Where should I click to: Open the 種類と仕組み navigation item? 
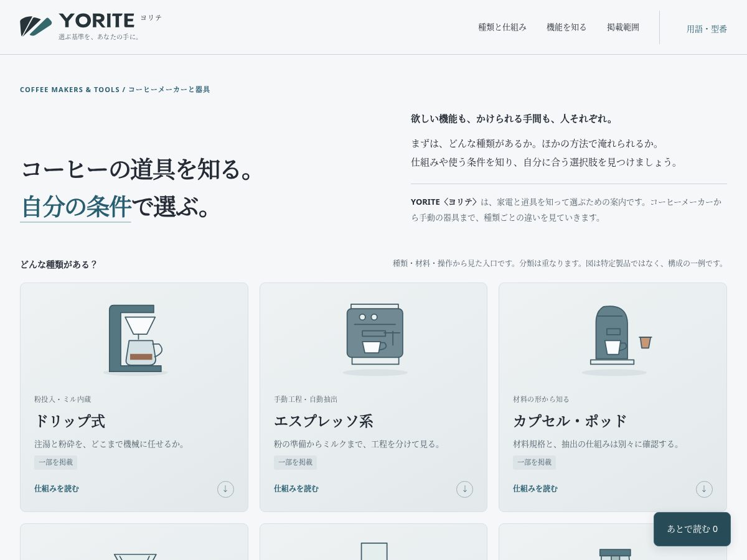click(x=502, y=27)
